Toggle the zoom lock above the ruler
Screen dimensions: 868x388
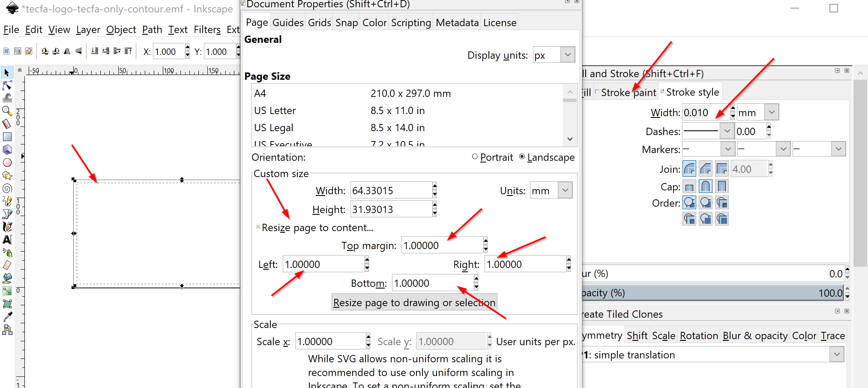[x=20, y=70]
